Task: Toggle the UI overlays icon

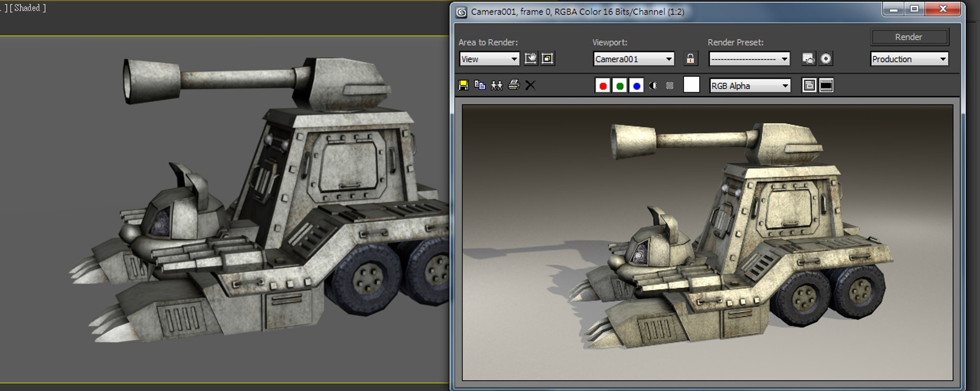Action: (810, 86)
